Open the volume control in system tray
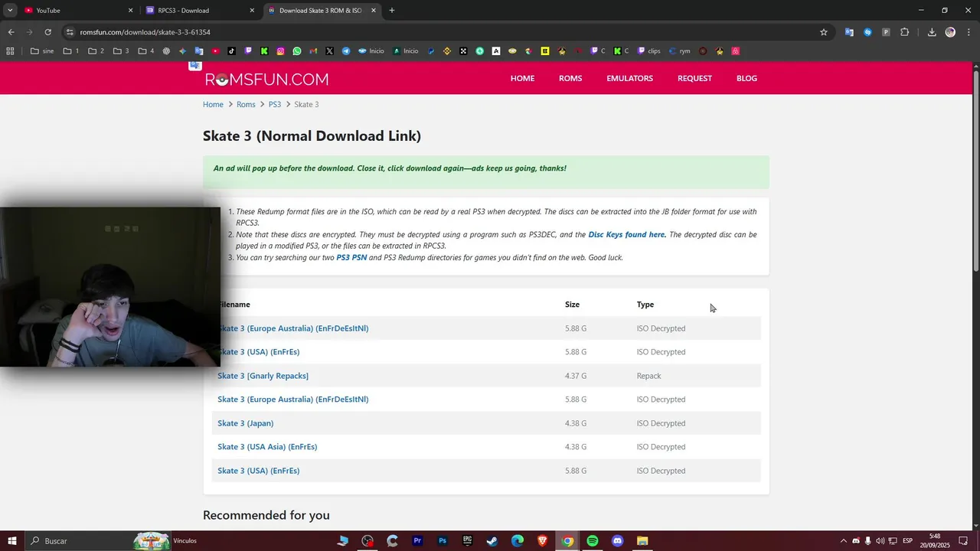 (x=880, y=541)
